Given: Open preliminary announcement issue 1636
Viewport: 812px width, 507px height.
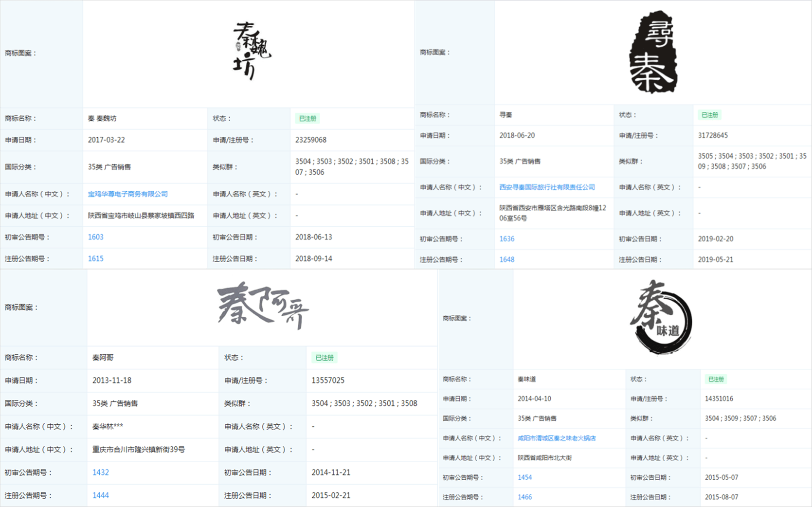Looking at the screenshot, I should (506, 239).
